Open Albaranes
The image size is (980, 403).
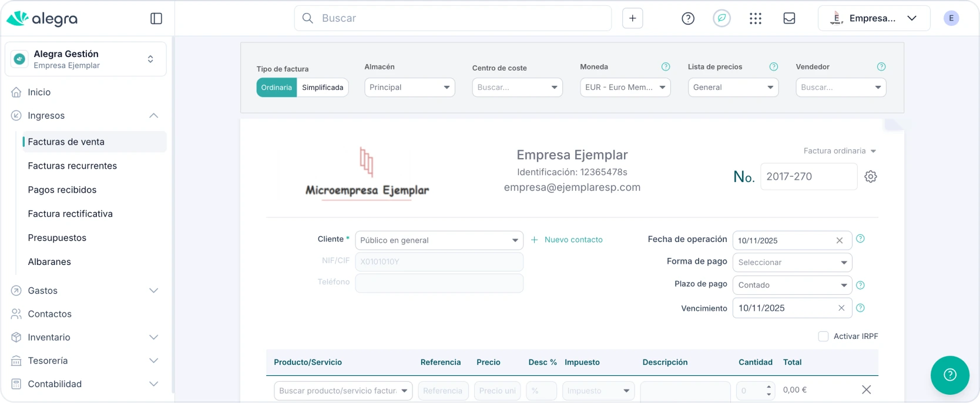[x=49, y=262]
